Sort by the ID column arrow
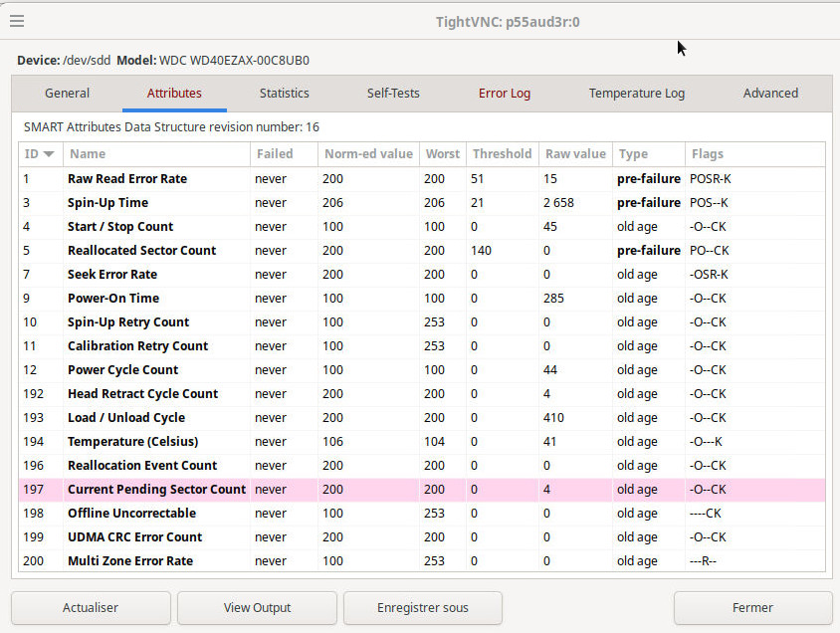This screenshot has height=633, width=840. [48, 154]
